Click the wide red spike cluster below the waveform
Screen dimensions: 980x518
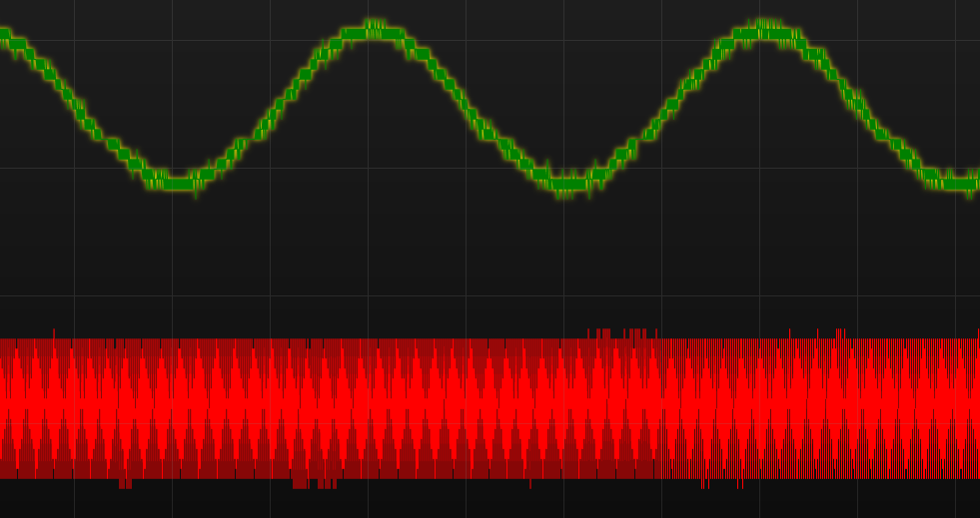pos(314,484)
